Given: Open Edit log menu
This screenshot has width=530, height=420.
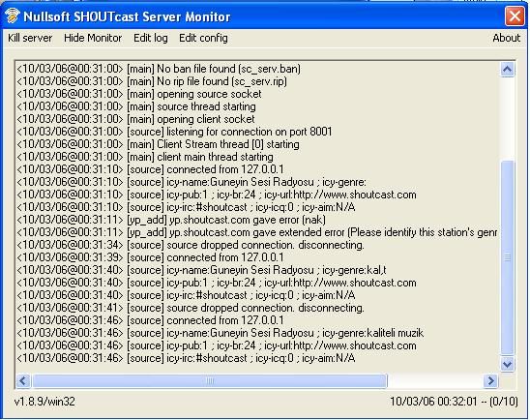Looking at the screenshot, I should point(151,38).
